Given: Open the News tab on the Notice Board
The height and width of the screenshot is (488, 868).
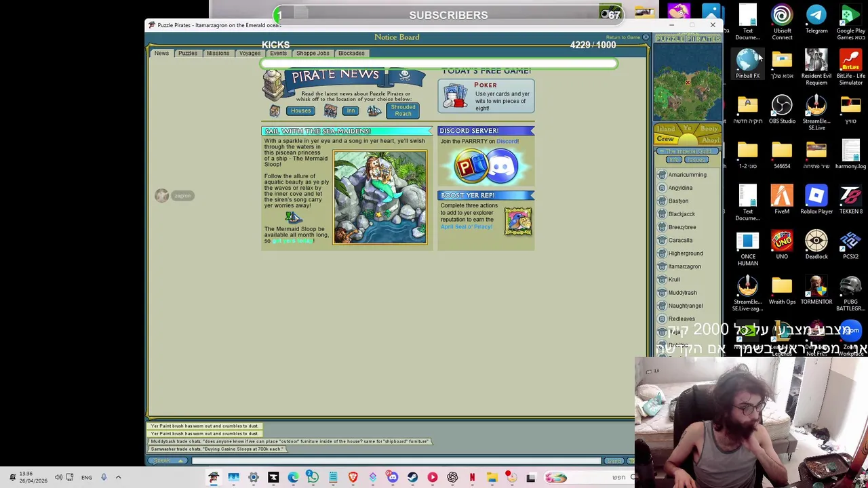Looking at the screenshot, I should 161,53.
